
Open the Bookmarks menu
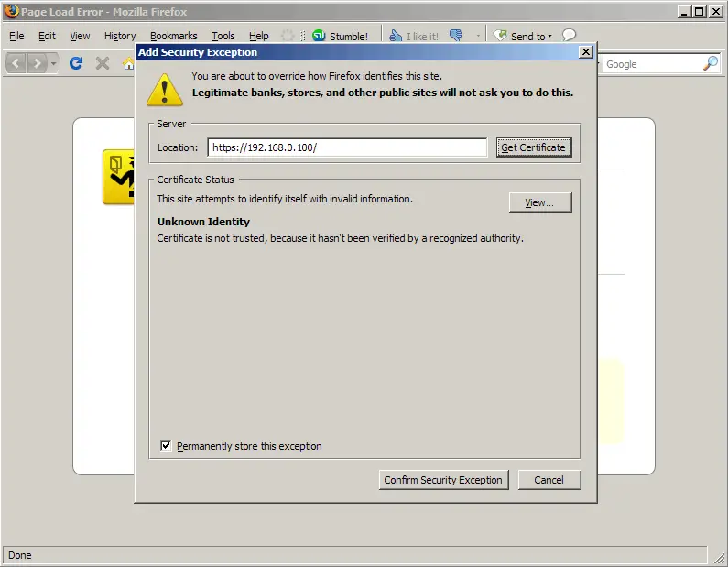[x=174, y=36]
